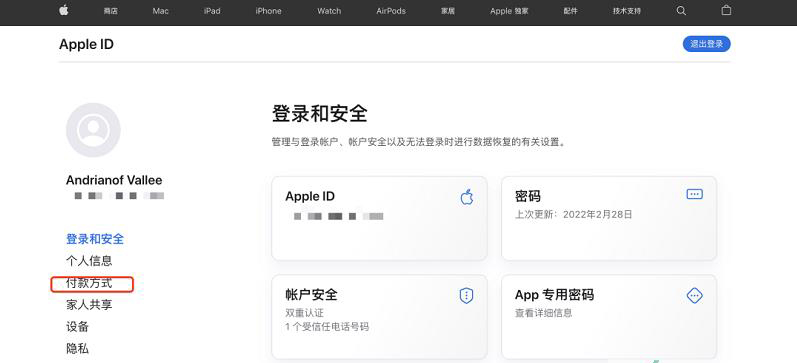This screenshot has width=797, height=363.
Task: Open 家人共享 sidebar section
Action: (x=89, y=305)
